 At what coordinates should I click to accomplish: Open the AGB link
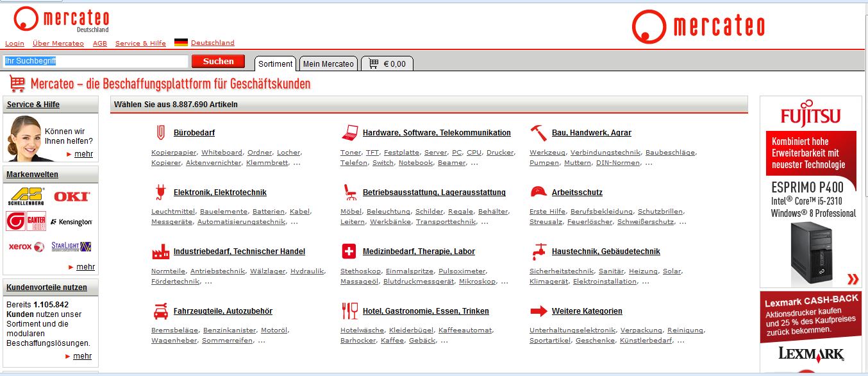[100, 44]
